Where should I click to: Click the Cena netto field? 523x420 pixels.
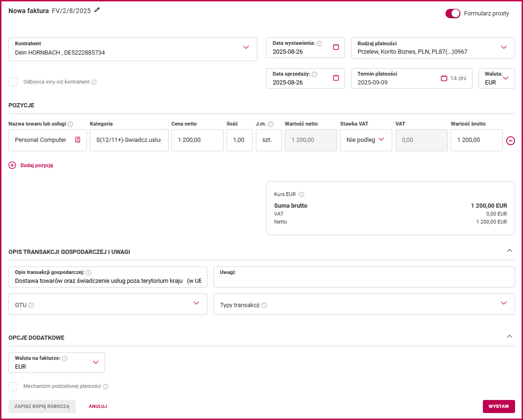pos(198,140)
